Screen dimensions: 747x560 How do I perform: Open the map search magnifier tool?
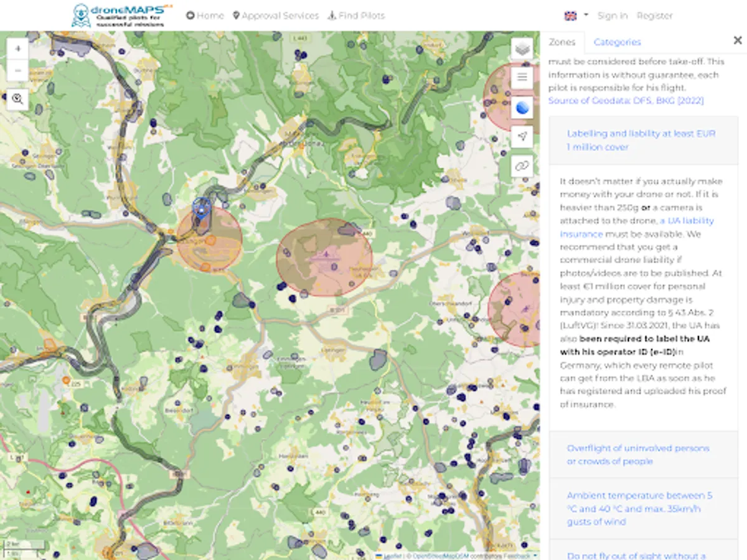pos(17,98)
